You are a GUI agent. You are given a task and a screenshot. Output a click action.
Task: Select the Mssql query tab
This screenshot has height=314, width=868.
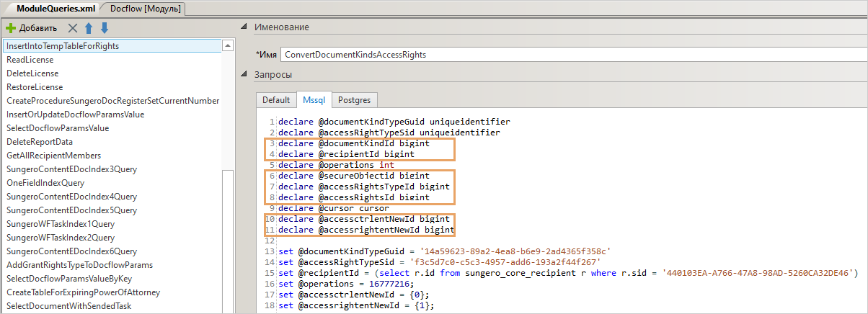click(313, 100)
